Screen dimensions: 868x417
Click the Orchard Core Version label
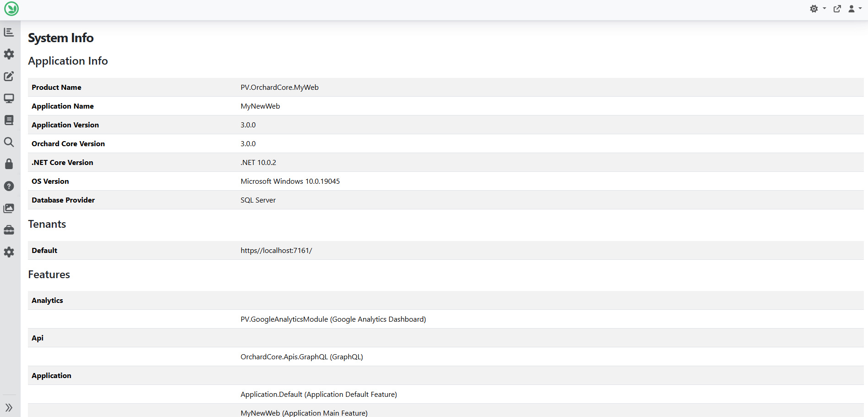click(x=68, y=144)
